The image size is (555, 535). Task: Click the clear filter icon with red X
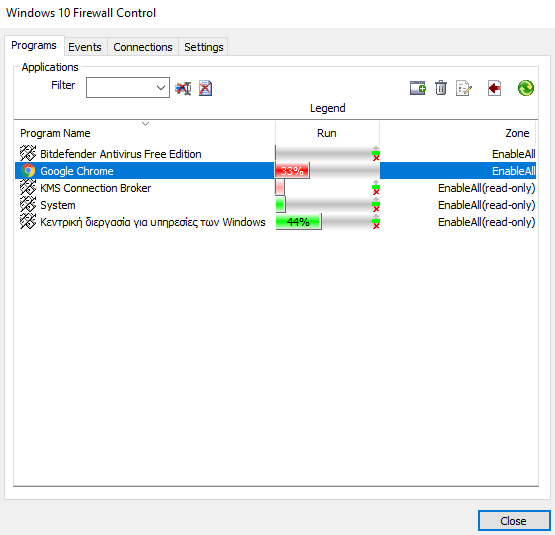(x=183, y=88)
